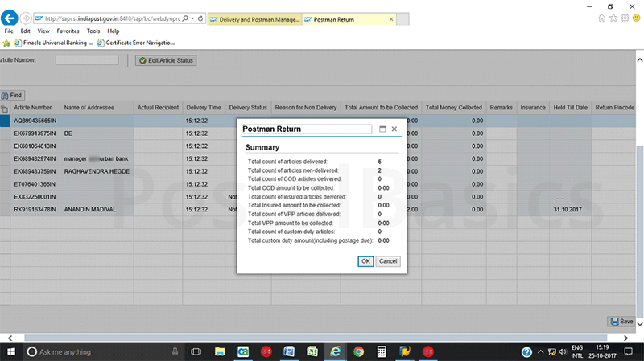This screenshot has width=644, height=361.
Task: Click the Windows Start button
Action: click(x=11, y=351)
